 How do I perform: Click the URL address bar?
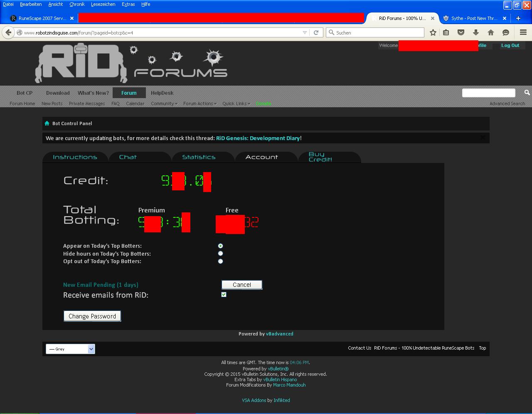click(x=162, y=32)
